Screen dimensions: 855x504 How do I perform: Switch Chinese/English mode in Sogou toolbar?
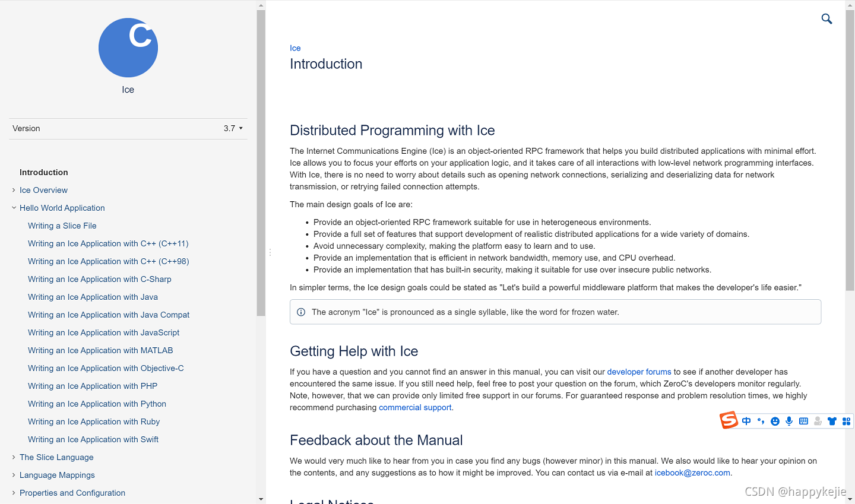pyautogui.click(x=746, y=421)
